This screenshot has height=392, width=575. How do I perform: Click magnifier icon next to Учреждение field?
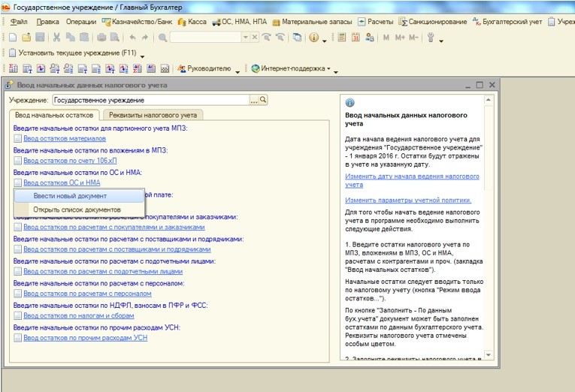pos(263,99)
